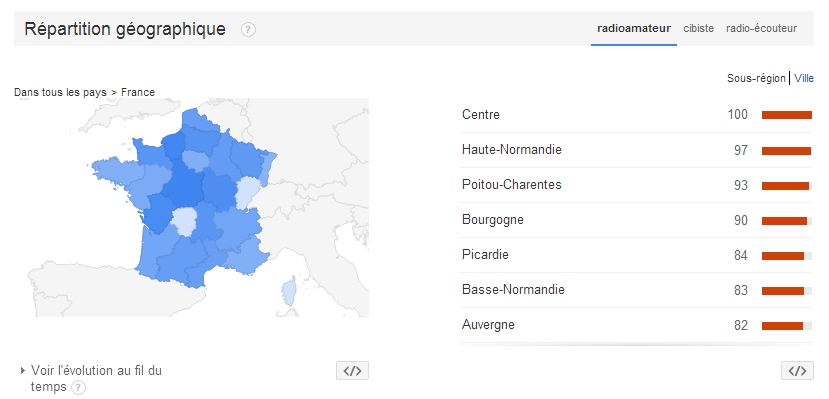Click the help icon beside Répartition géographique
The height and width of the screenshot is (399, 829).
tap(248, 30)
